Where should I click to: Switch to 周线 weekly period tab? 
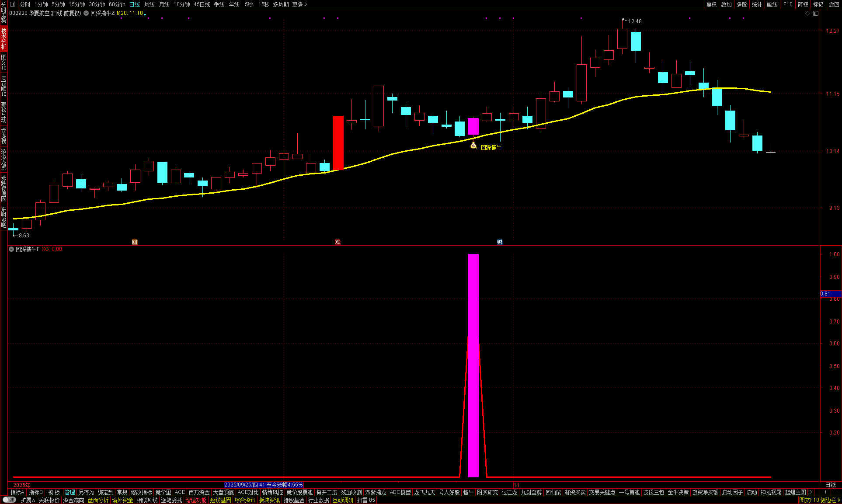[150, 4]
